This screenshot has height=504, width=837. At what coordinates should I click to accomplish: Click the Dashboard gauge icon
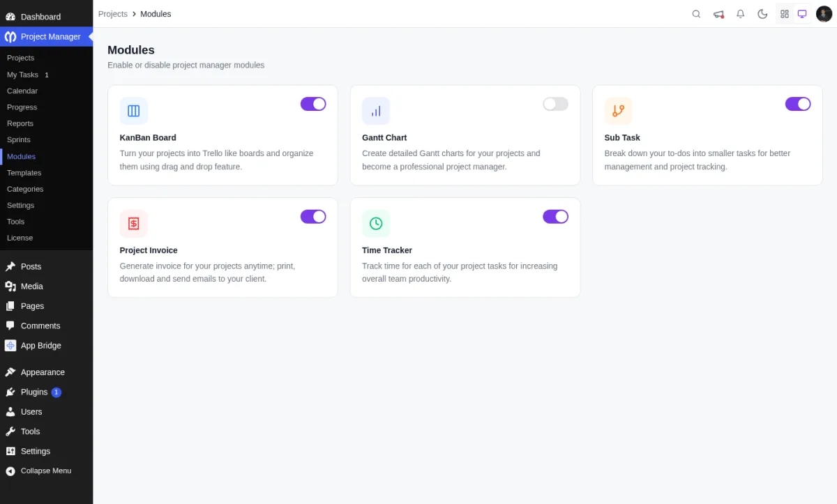pyautogui.click(x=10, y=17)
